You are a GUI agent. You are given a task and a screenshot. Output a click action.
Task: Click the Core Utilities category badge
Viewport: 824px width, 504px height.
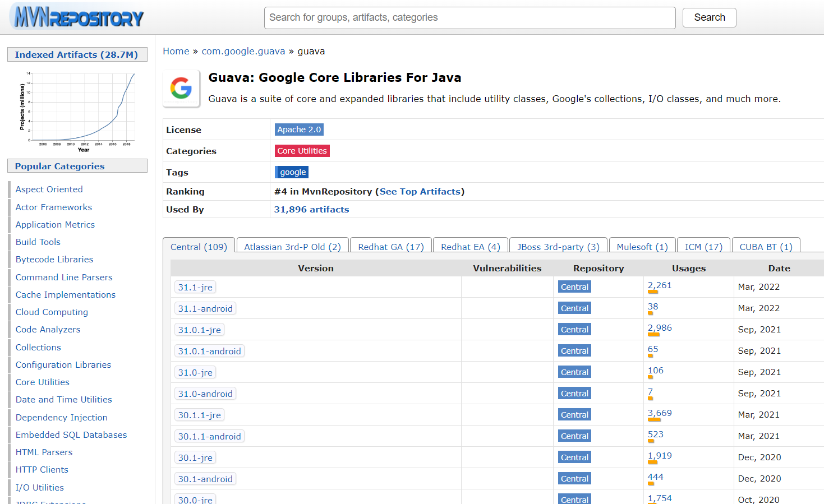point(302,151)
